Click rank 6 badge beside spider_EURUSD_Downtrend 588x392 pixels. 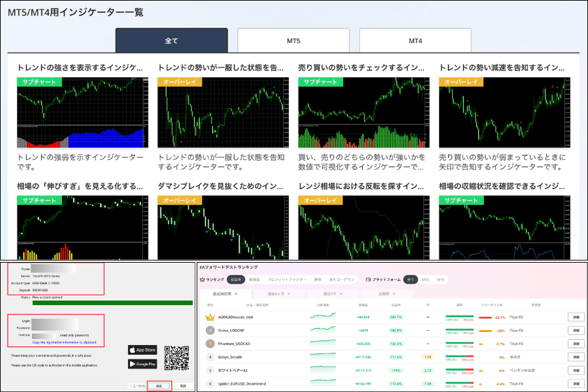point(210,384)
